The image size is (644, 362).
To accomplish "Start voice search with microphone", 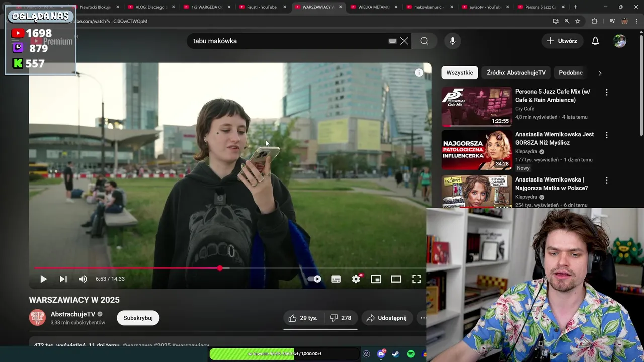I will 453,41.
